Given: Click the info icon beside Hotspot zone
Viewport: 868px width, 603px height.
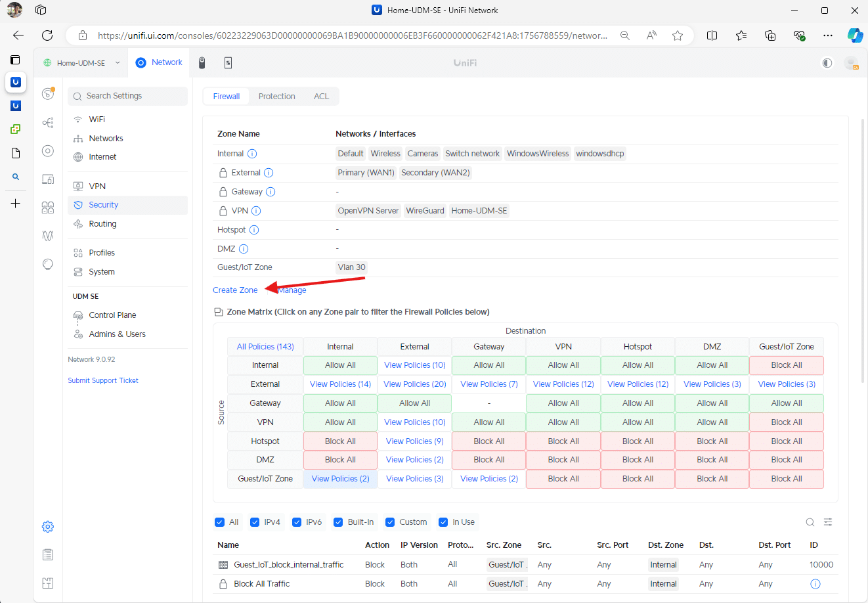Looking at the screenshot, I should tap(254, 230).
